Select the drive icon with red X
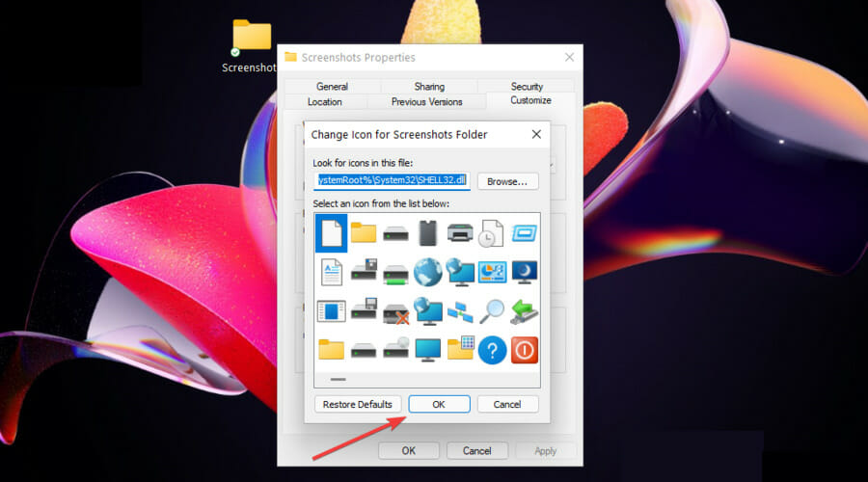This screenshot has width=868, height=482. pos(395,313)
